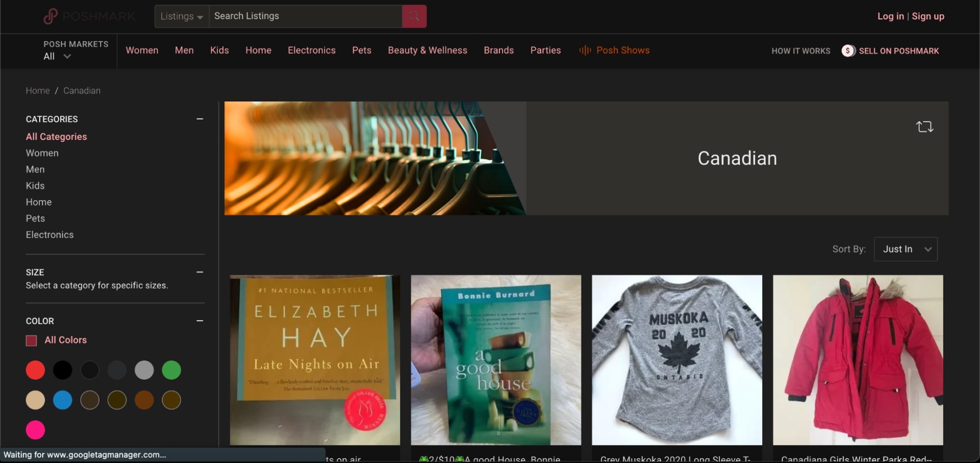Open the Sort By Just In dropdown
The width and height of the screenshot is (980, 463).
coord(905,249)
